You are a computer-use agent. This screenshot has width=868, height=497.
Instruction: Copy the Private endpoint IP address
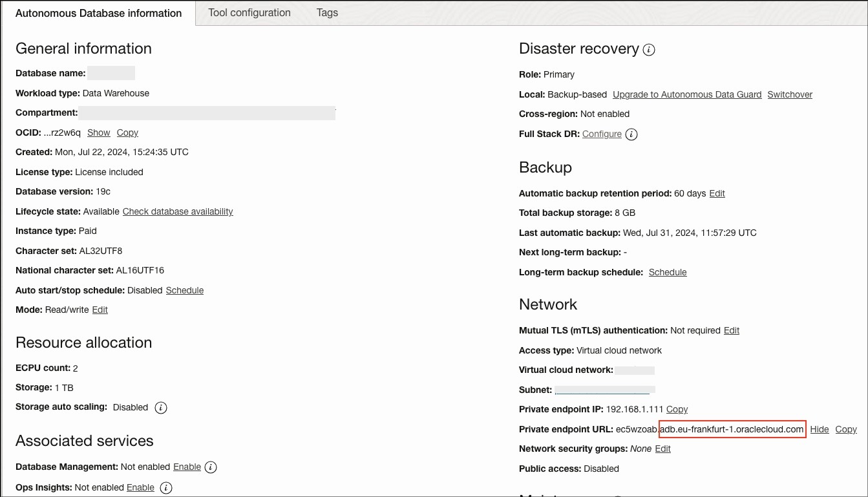click(x=677, y=409)
